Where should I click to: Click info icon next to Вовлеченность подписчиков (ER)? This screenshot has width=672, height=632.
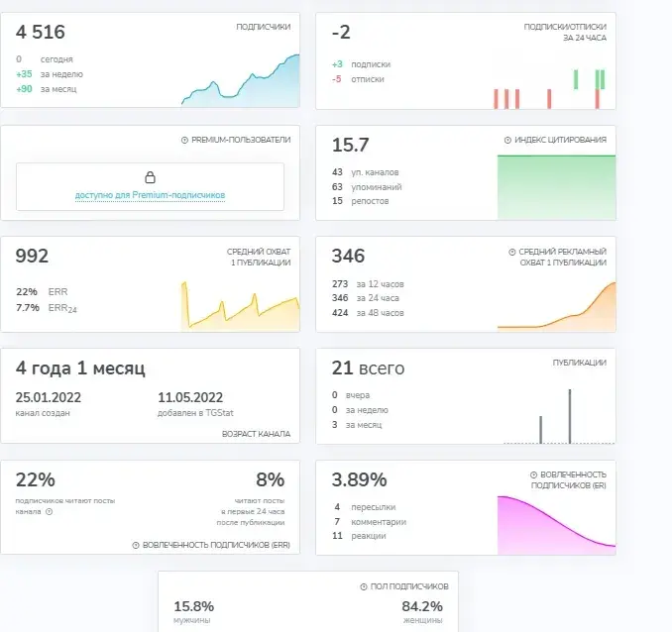pyautogui.click(x=533, y=474)
